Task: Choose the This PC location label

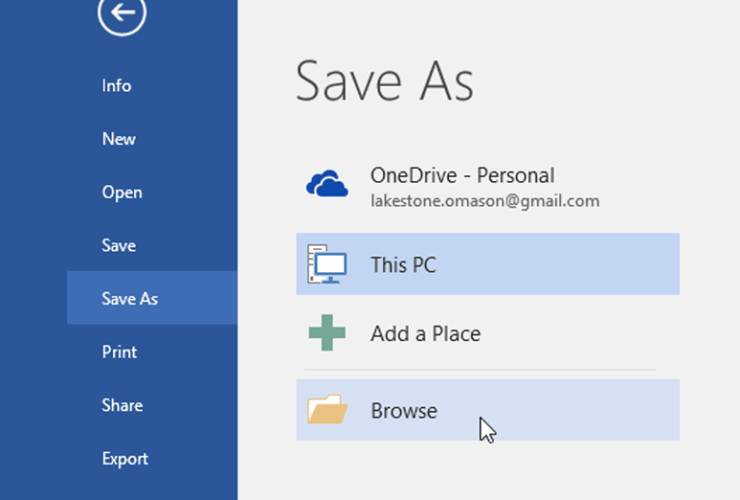Action: pos(403,264)
